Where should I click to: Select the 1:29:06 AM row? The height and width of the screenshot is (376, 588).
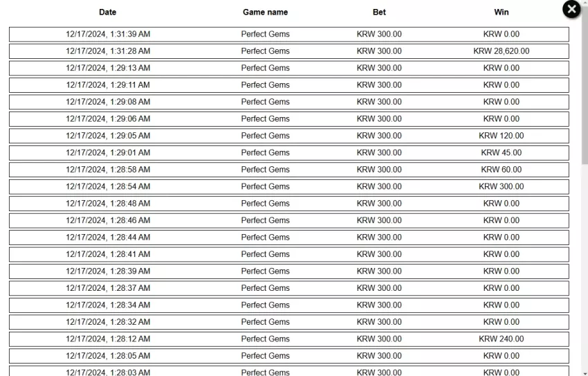coord(289,119)
